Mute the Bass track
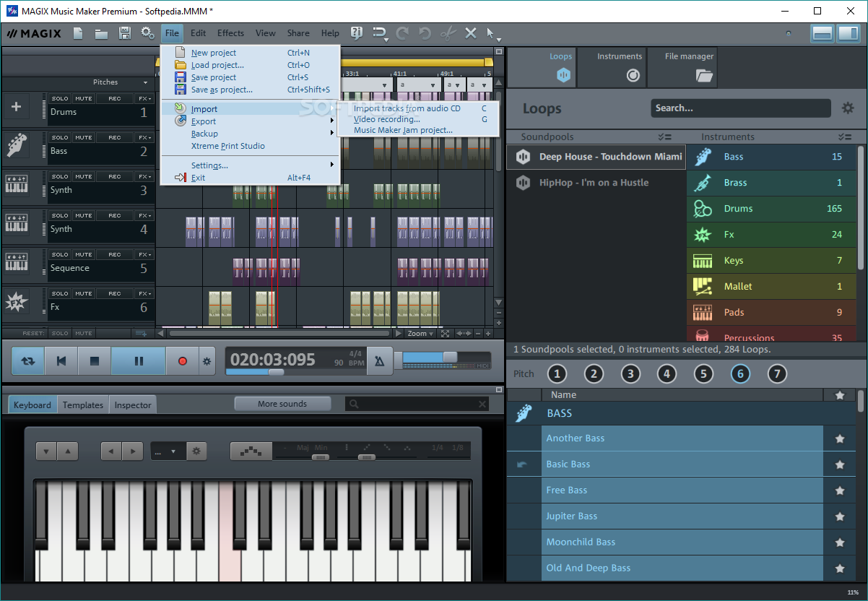Viewport: 868px width, 601px height. (84, 137)
